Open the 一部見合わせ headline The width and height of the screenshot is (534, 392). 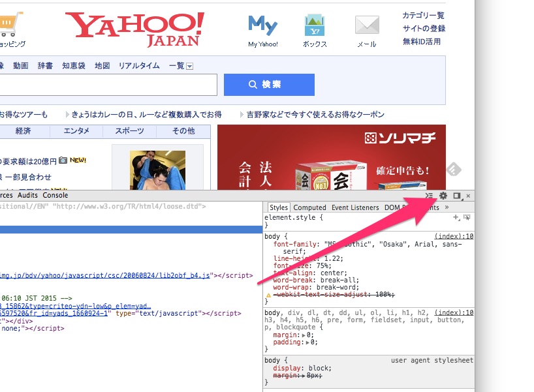pos(25,177)
